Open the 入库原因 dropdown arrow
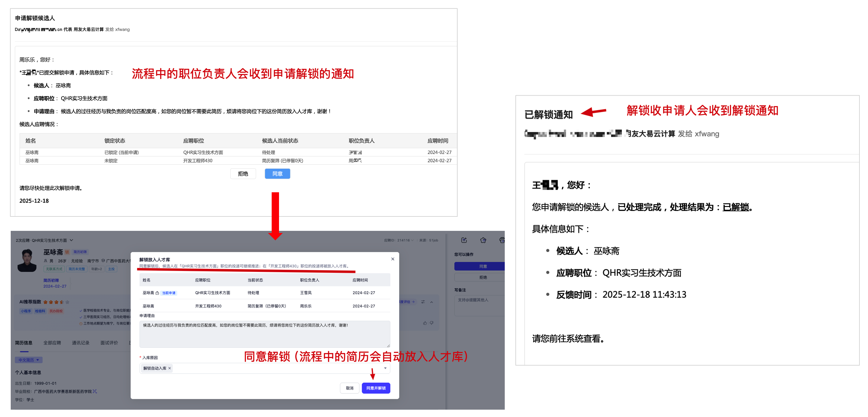This screenshot has height=417, width=868. coord(385,368)
